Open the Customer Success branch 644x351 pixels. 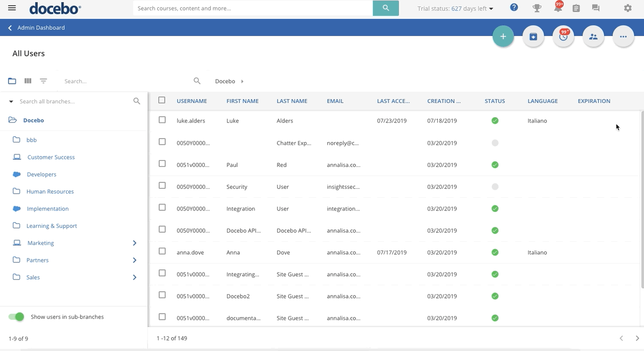point(51,157)
